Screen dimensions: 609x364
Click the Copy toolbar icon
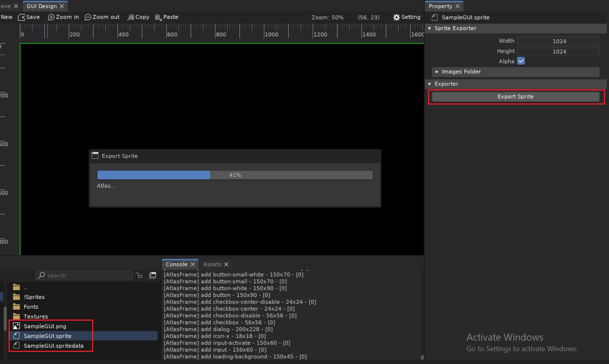coord(131,17)
